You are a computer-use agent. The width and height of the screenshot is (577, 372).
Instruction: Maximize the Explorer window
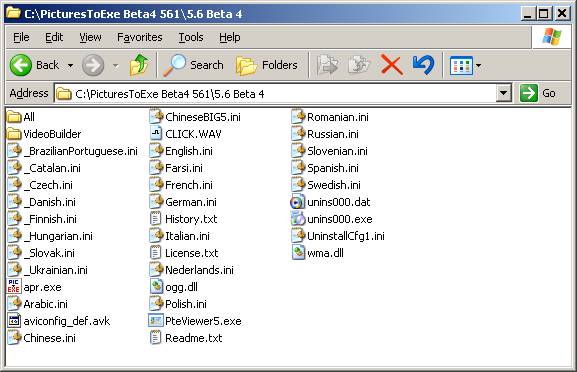coord(544,14)
